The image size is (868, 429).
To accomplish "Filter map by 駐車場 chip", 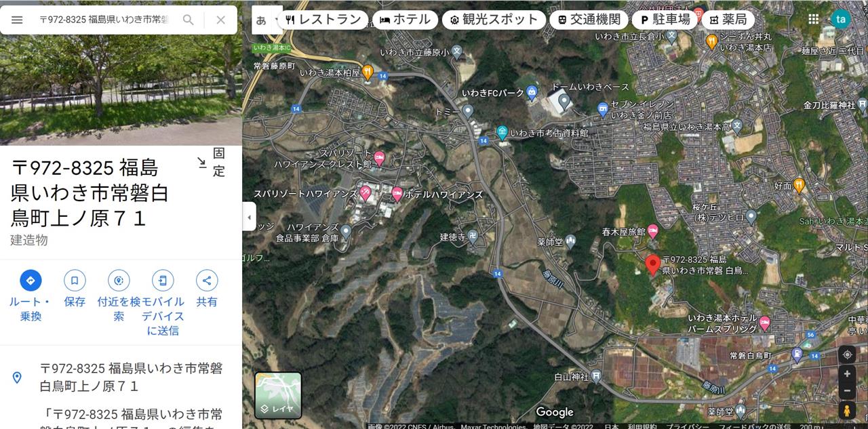I will tap(665, 20).
